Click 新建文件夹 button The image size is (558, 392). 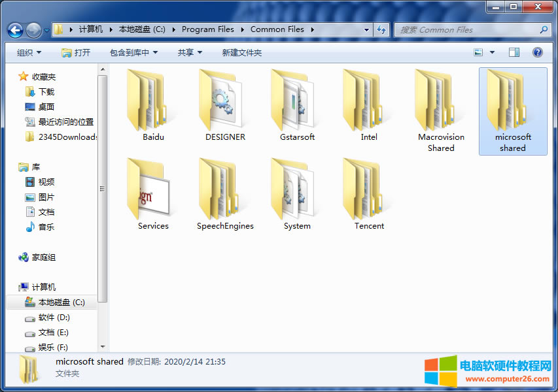[241, 53]
